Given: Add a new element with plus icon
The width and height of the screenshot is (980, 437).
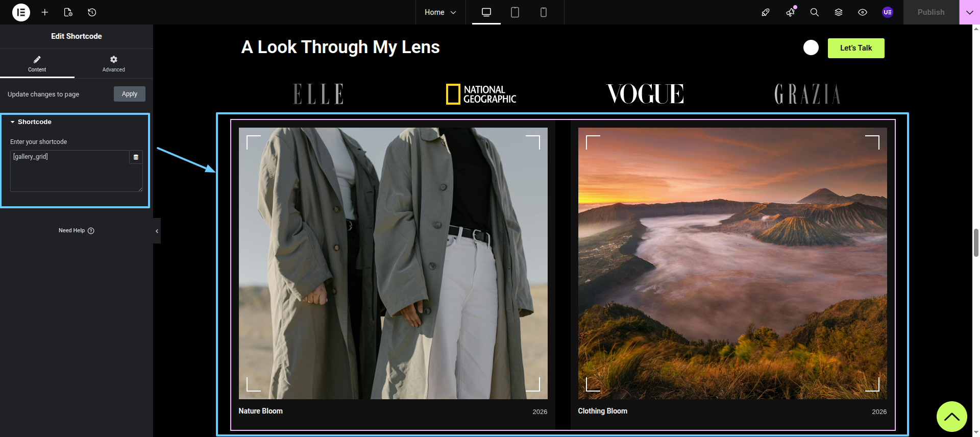Looking at the screenshot, I should pos(45,12).
